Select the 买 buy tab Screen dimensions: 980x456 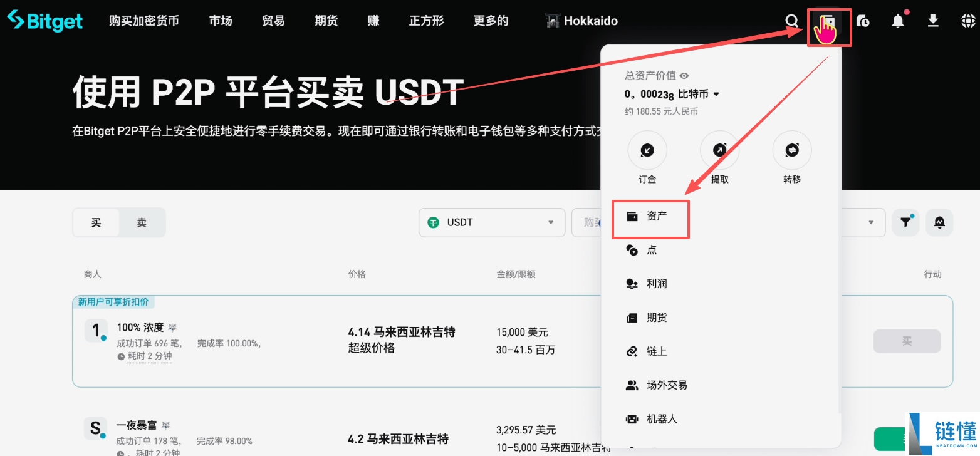tap(96, 222)
